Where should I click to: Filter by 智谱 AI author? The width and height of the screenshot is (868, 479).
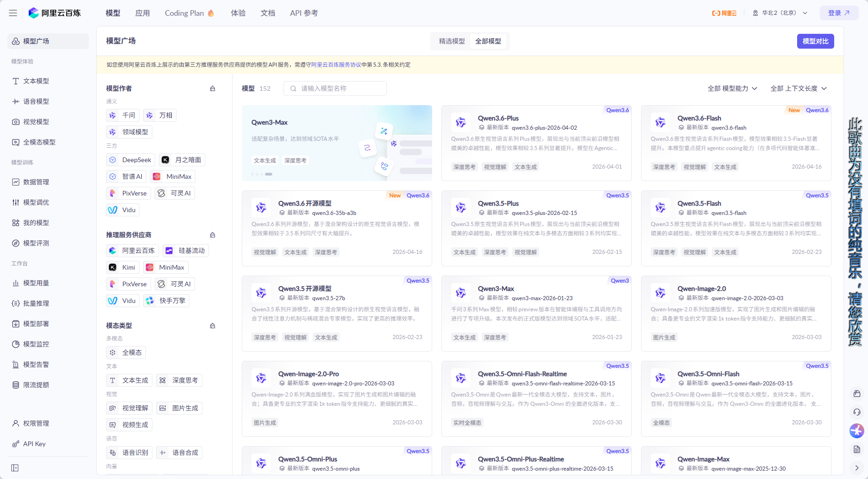(x=126, y=176)
